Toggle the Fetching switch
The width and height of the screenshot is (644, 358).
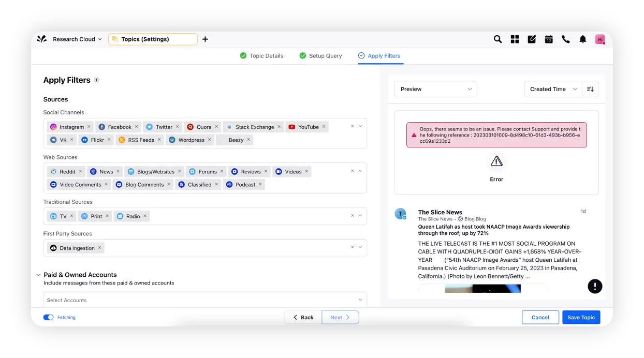[48, 317]
